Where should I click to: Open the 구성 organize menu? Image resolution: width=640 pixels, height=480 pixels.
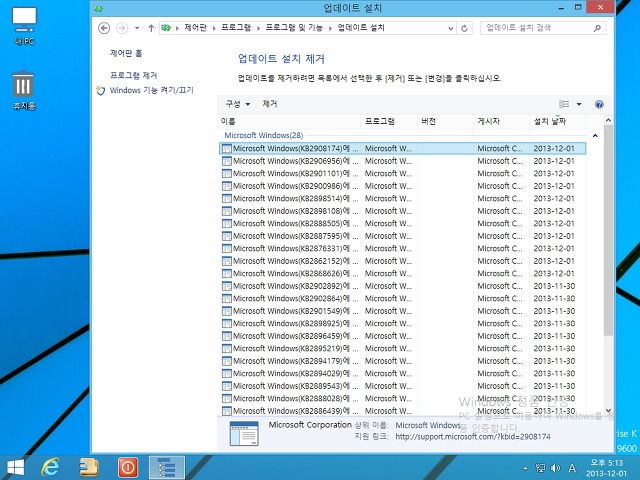pos(238,104)
